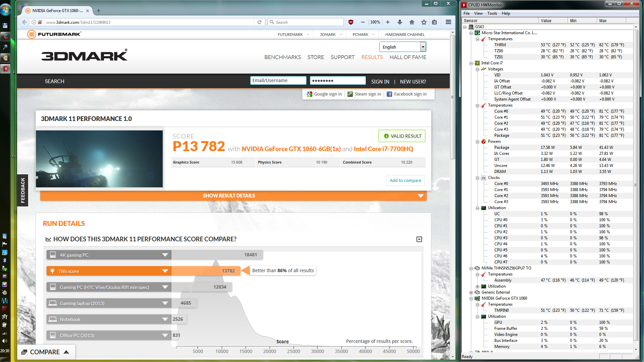
Task: Click Facebook sign in
Action: [407, 94]
